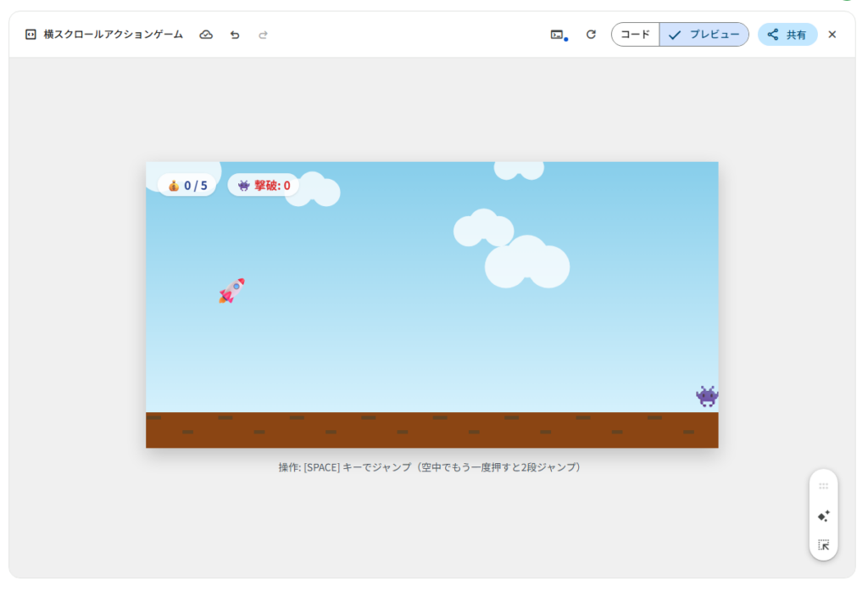Click the title 横スクロールアクションゲーム
Viewport: 868px width, 592px height.
coord(113,35)
